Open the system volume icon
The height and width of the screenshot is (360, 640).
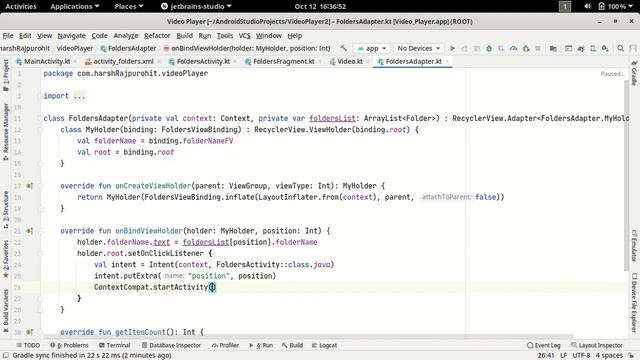pyautogui.click(x=587, y=6)
